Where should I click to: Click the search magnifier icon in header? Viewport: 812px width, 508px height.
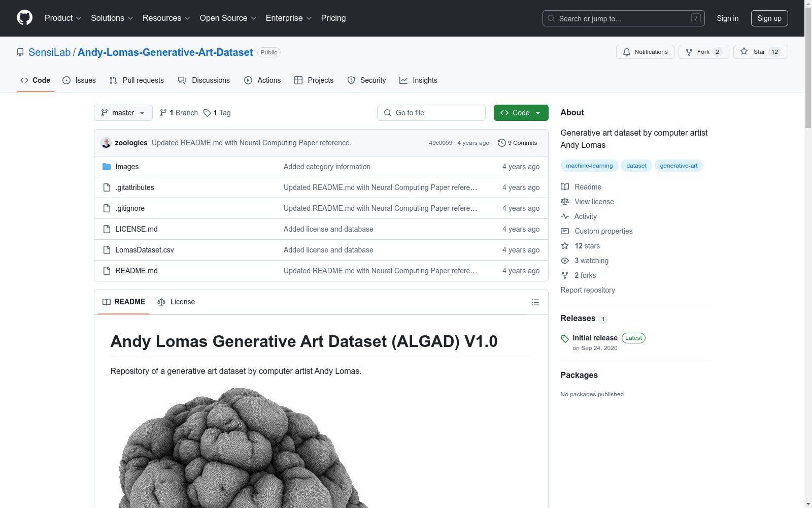tap(551, 18)
